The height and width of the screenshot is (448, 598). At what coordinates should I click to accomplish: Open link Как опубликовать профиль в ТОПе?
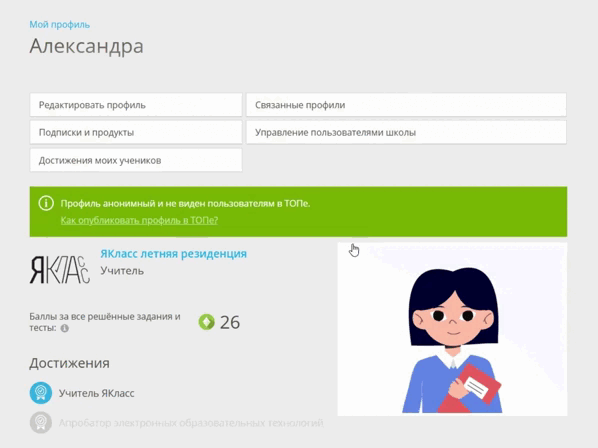click(139, 220)
